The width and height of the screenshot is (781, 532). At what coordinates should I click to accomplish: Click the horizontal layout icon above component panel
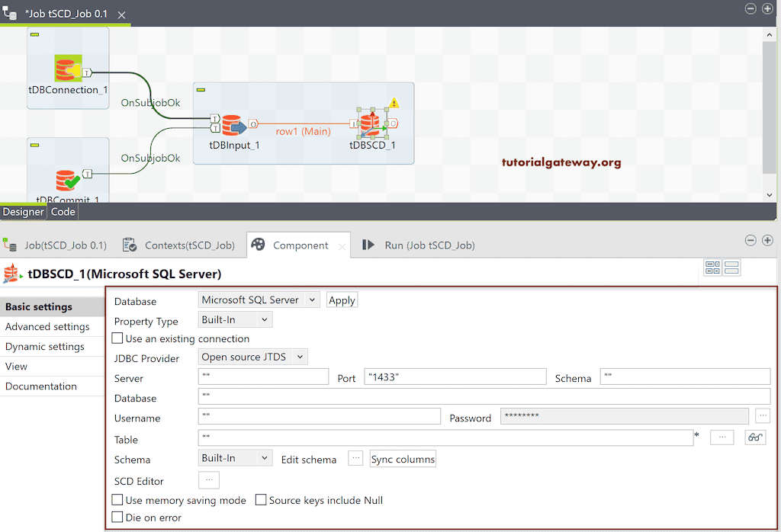730,268
